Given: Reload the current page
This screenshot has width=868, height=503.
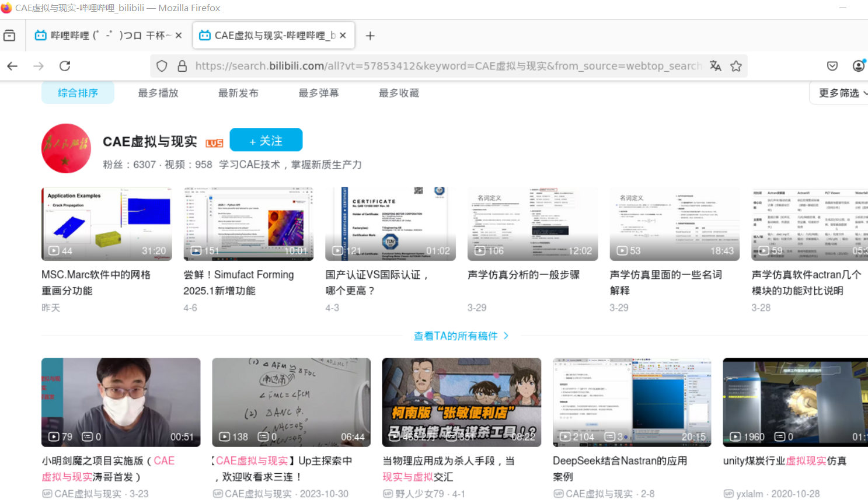Looking at the screenshot, I should 65,66.
